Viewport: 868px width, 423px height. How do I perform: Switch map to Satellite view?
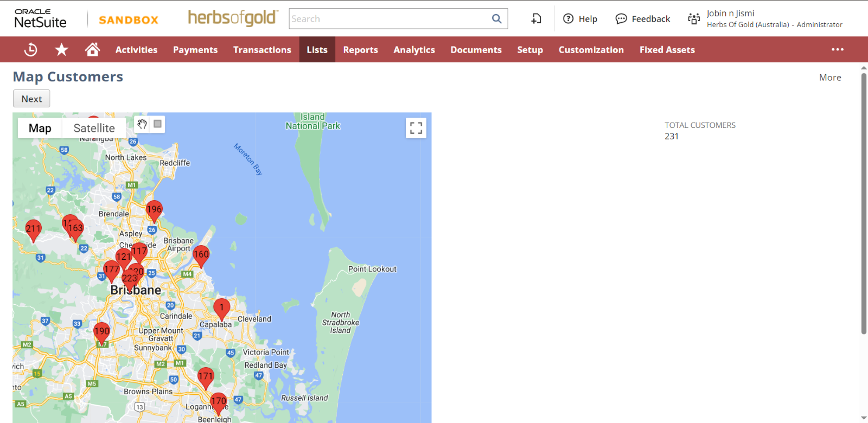coord(94,129)
